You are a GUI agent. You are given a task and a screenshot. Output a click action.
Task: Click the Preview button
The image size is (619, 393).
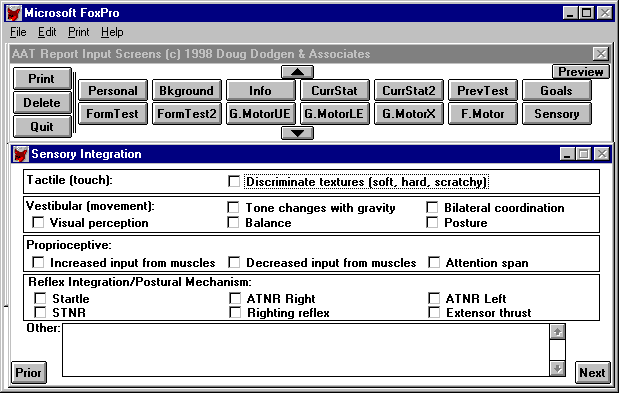(581, 72)
